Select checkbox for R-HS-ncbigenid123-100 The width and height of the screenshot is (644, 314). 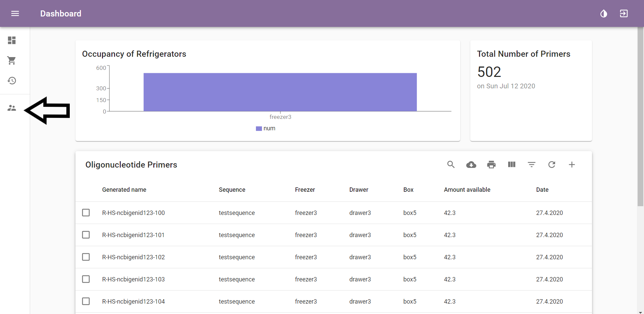tap(86, 213)
